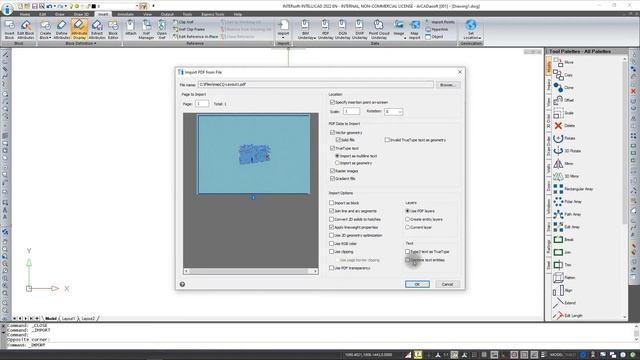This screenshot has height=360, width=640.
Task: Enable Use PDF transparency
Action: 331,268
